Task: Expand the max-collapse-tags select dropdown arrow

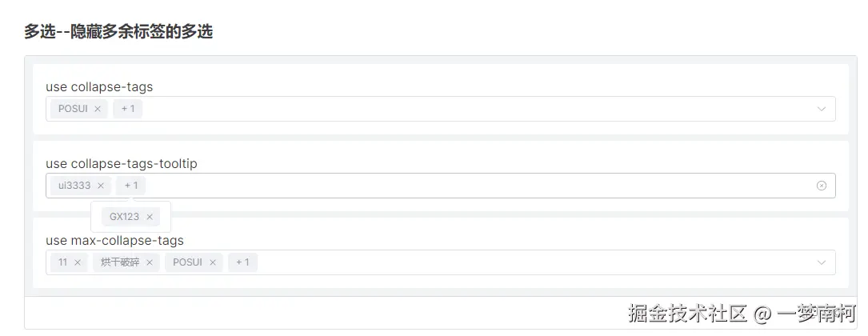Action: [x=821, y=262]
